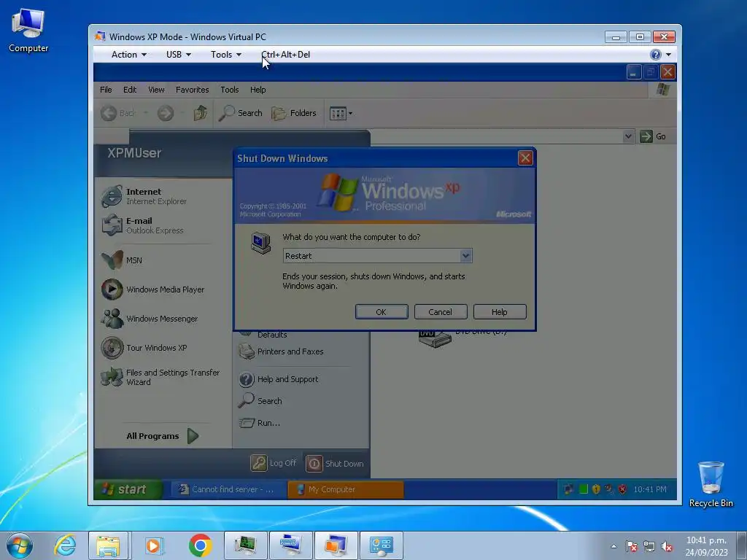Open the Windows 7 Start orb
The width and height of the screenshot is (747, 560).
point(20,545)
